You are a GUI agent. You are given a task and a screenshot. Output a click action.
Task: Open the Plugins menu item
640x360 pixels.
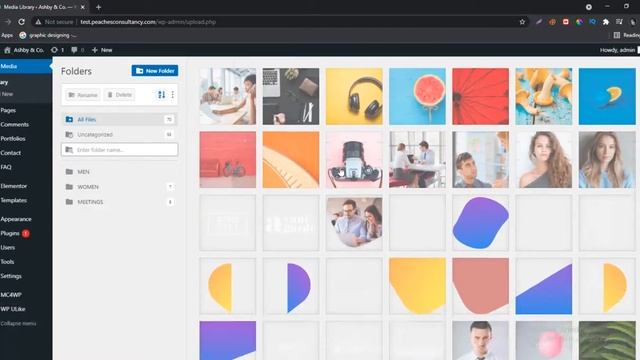10,233
